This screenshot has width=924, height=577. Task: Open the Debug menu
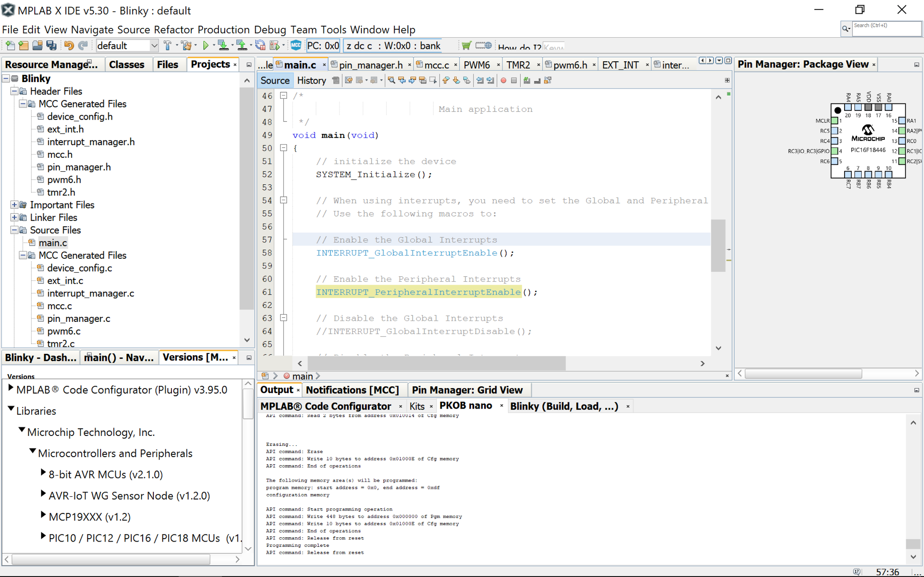point(270,30)
